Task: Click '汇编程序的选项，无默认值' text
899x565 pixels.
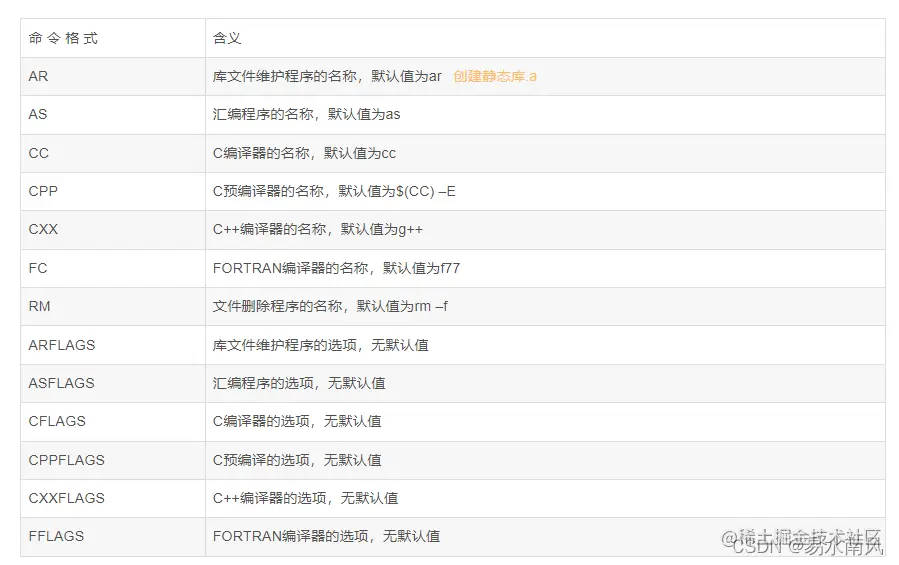Action: point(299,383)
